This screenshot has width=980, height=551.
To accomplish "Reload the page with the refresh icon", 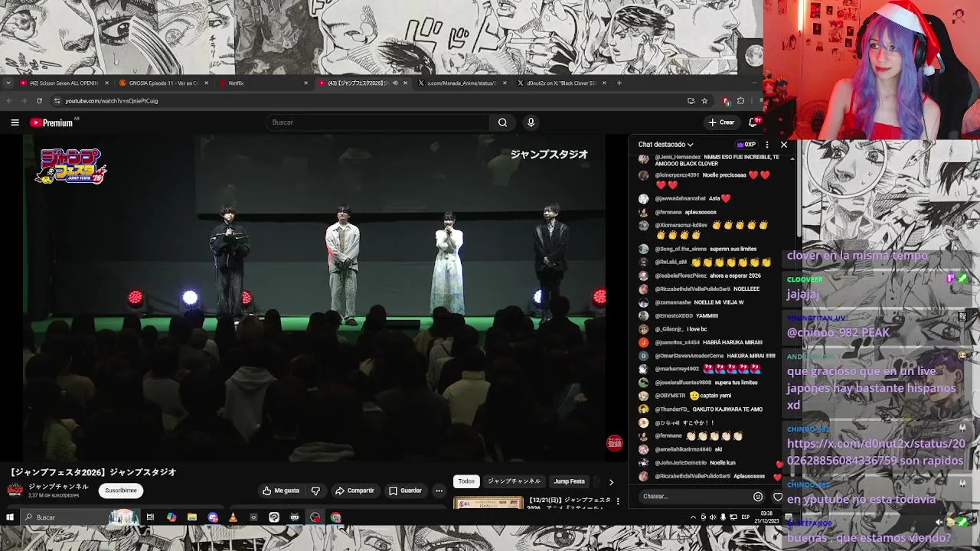I will click(x=39, y=101).
